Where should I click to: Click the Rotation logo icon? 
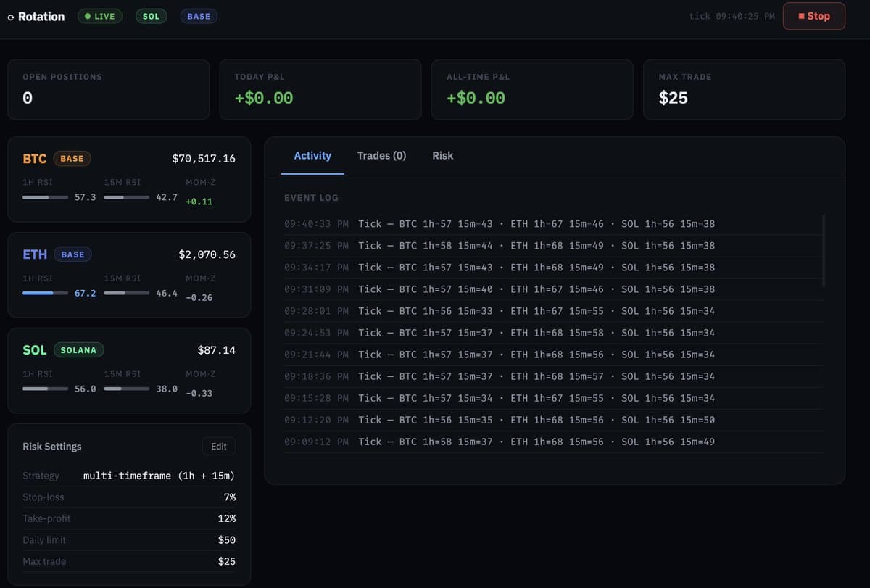tap(11, 17)
